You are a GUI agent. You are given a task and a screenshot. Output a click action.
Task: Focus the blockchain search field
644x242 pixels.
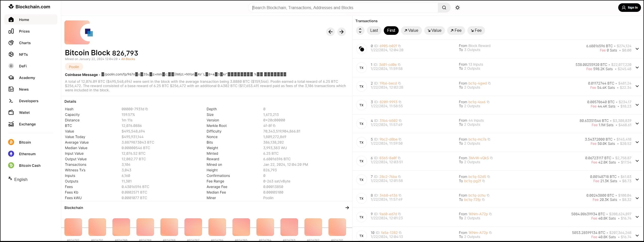tap(344, 8)
